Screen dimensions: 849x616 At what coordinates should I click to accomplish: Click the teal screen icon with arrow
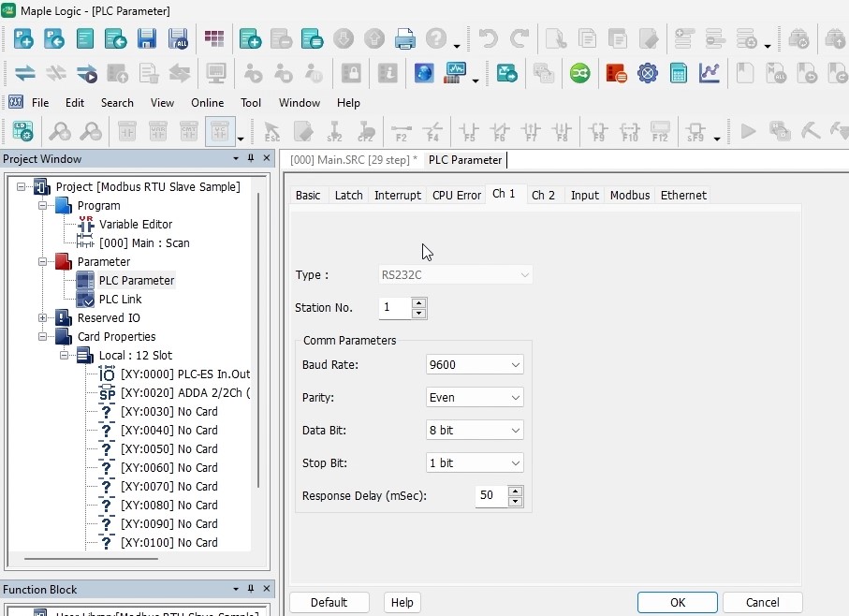pyautogui.click(x=507, y=73)
